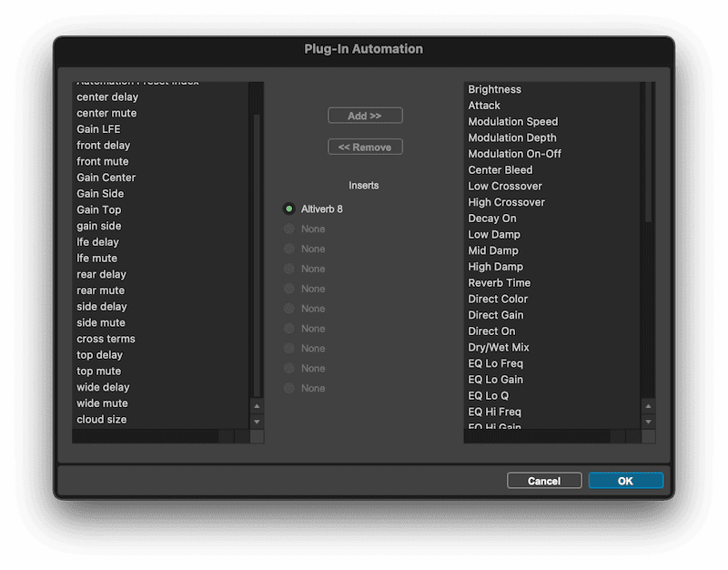Image resolution: width=728 pixels, height=570 pixels.
Task: Select 'EQ Lo Q' parameter
Action: 489,396
